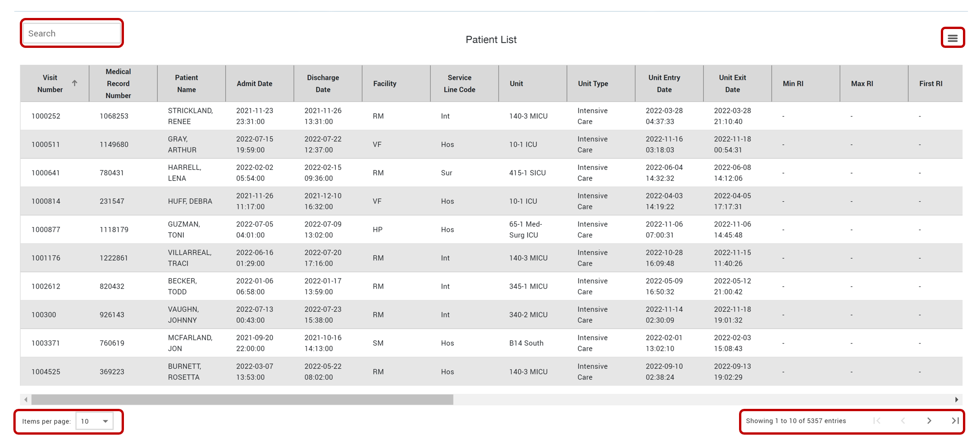The height and width of the screenshot is (448, 980).
Task: Click medical record number 1118179
Action: pyautogui.click(x=114, y=230)
